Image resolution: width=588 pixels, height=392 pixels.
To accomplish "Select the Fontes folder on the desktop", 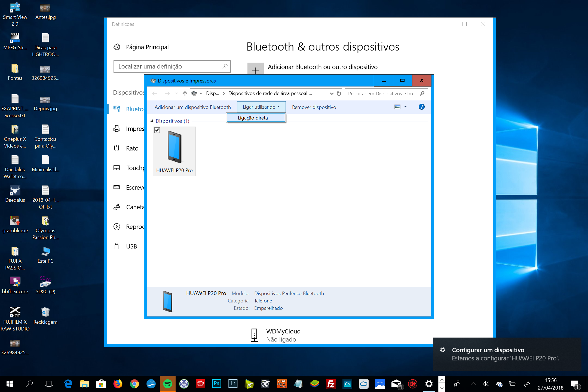I will 15,72.
